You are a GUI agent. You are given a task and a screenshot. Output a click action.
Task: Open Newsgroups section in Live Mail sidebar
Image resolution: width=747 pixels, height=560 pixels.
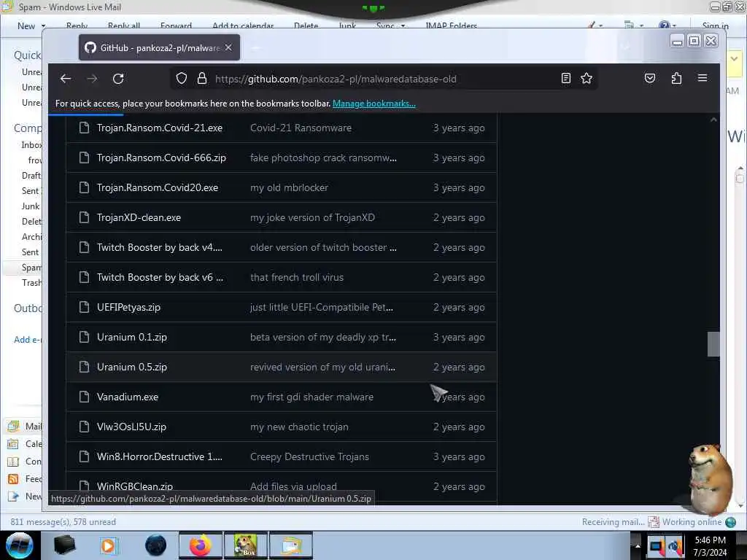coord(25,497)
